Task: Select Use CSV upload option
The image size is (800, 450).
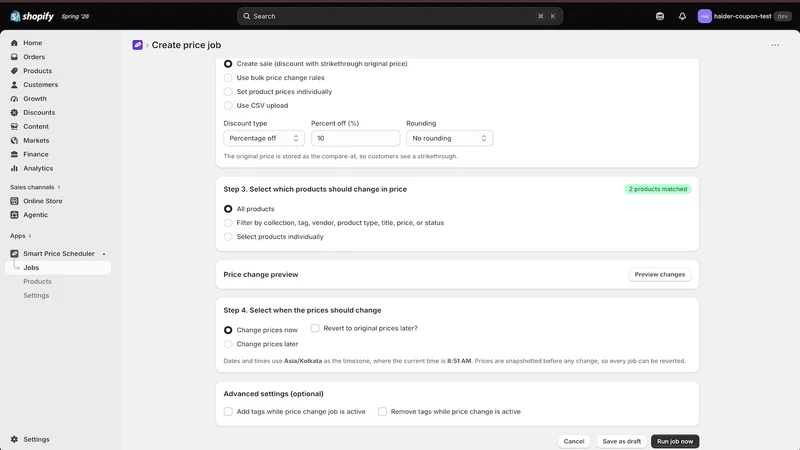Action: click(228, 106)
